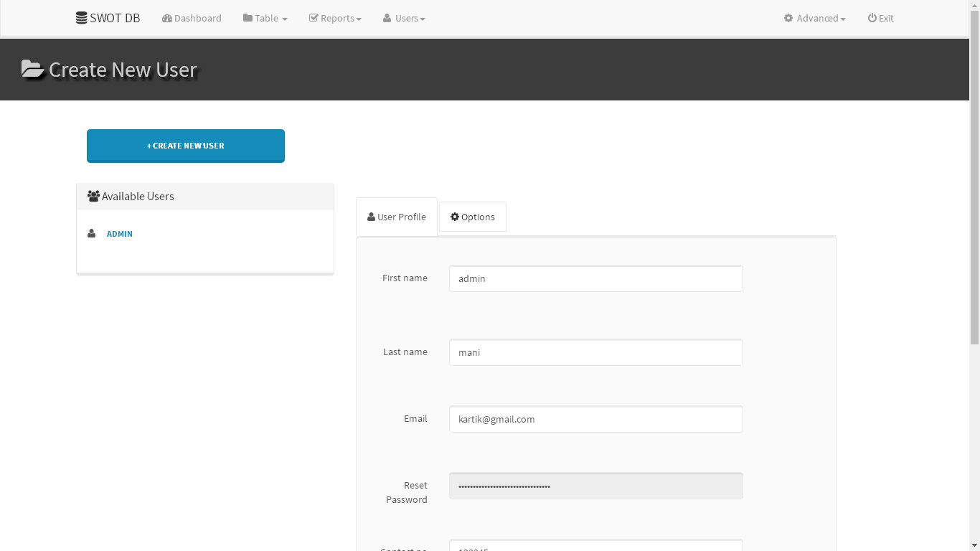
Task: Expand the Reports dropdown menu
Action: (x=335, y=18)
